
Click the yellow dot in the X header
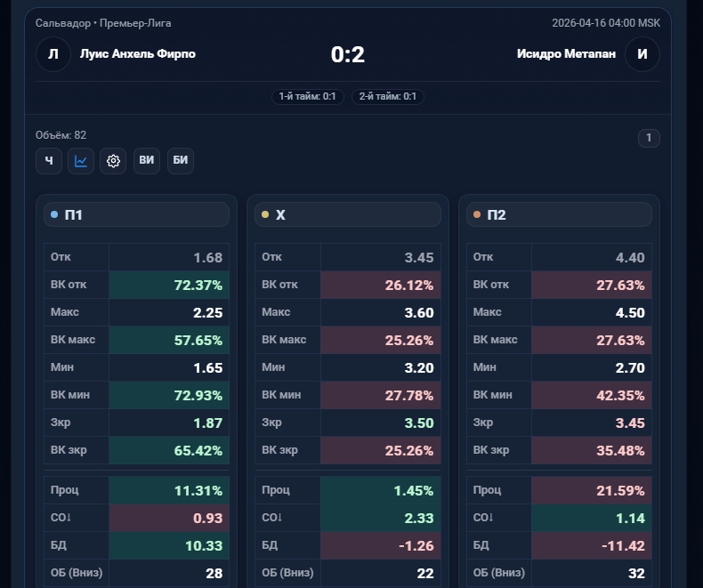pos(265,214)
